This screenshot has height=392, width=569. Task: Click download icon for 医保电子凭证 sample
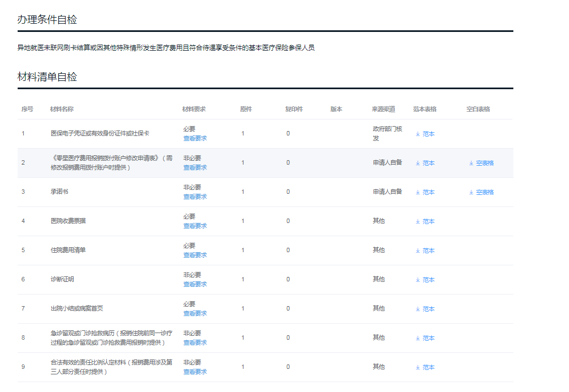click(418, 134)
